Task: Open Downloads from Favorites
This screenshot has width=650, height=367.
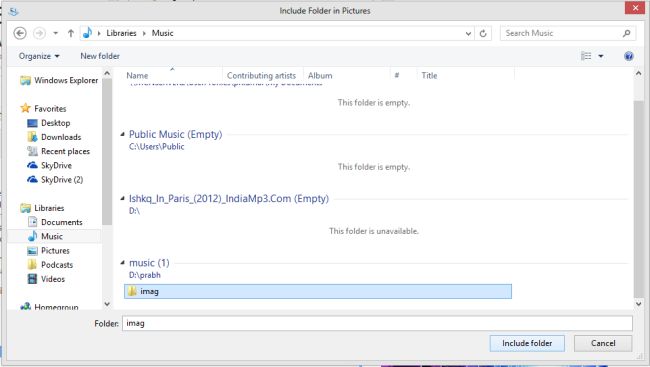Action: click(x=61, y=137)
